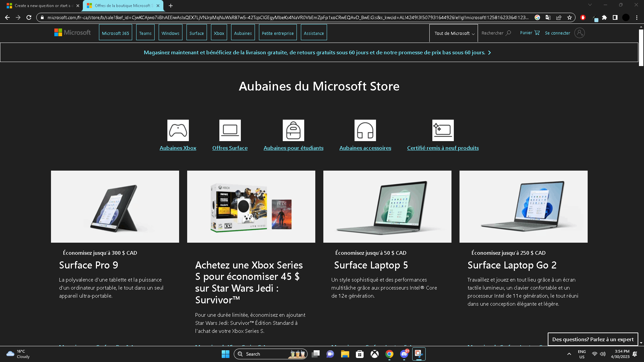Image resolution: width=644 pixels, height=362 pixels.
Task: Click the page vertical scrollbar
Action: pos(641,48)
